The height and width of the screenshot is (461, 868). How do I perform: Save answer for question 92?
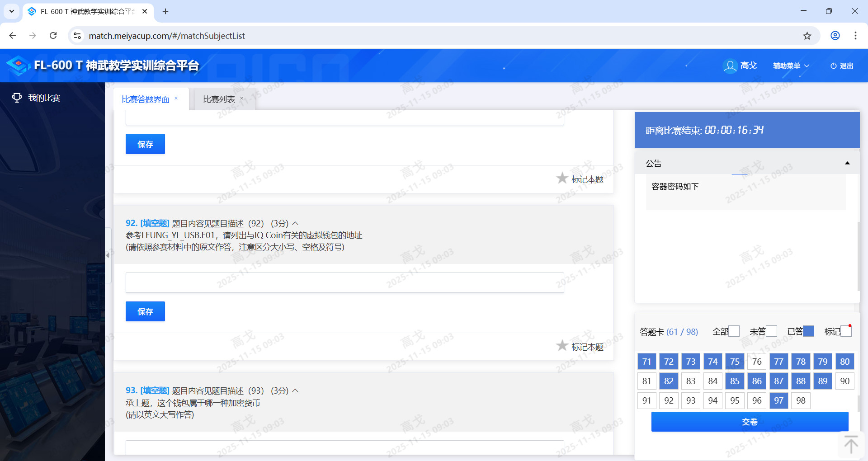click(145, 311)
